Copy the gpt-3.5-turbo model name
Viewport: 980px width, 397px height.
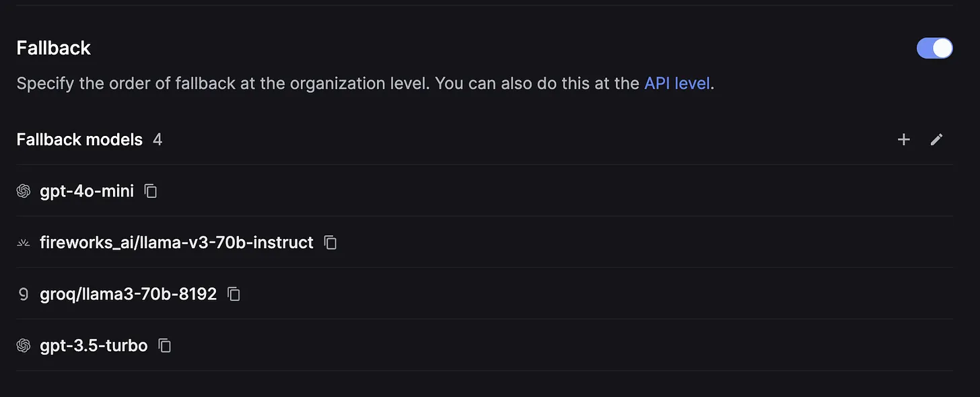pyautogui.click(x=165, y=346)
